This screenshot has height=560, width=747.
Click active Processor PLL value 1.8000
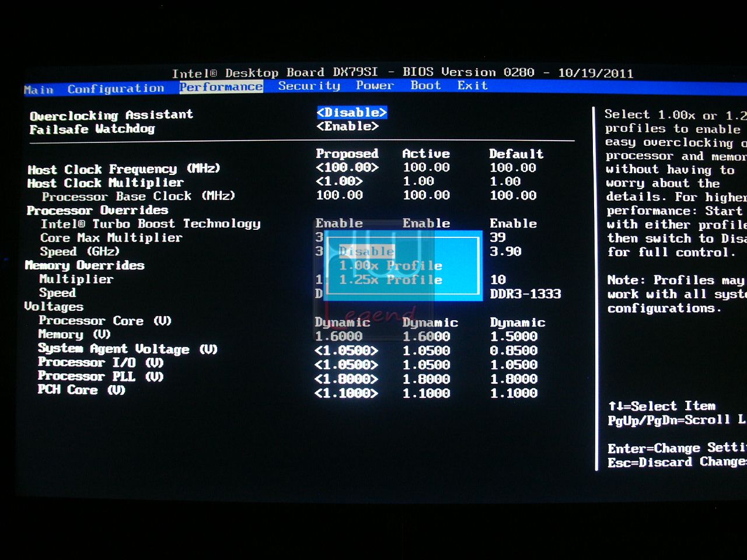[x=426, y=379]
